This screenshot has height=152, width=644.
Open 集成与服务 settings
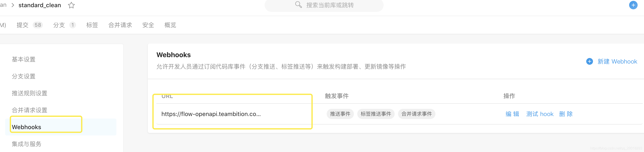pyautogui.click(x=27, y=144)
